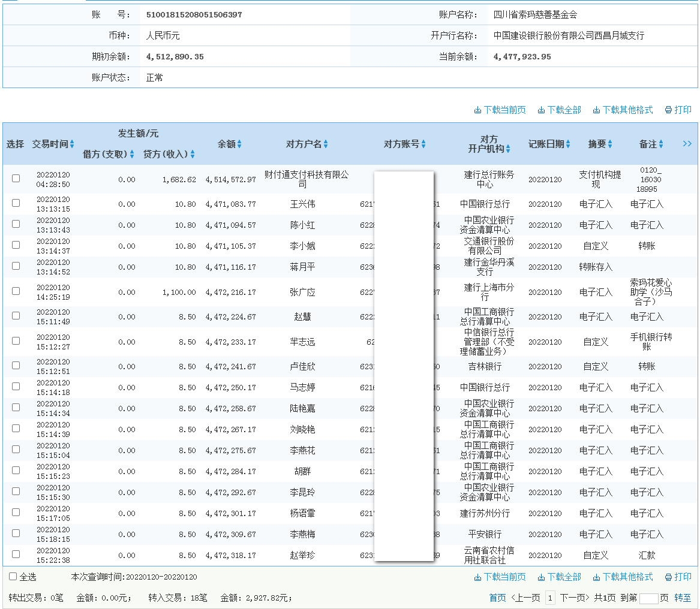Sort by posting date (记账日期) arrows

(568, 144)
